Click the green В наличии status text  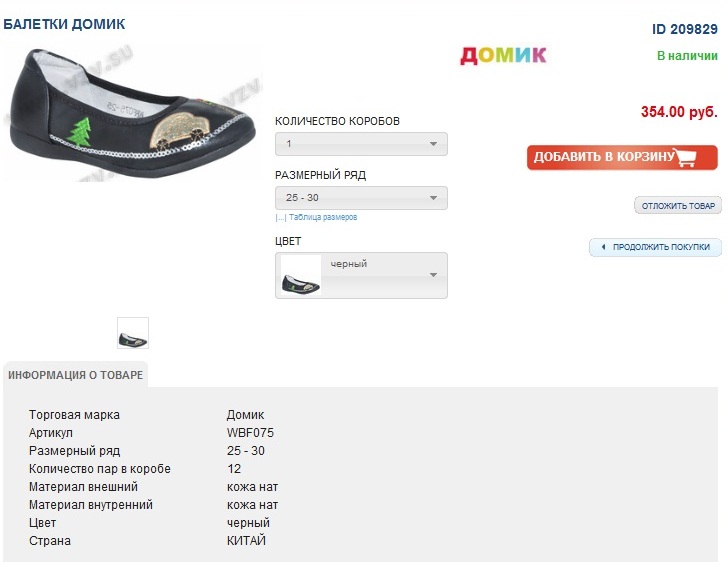pyautogui.click(x=687, y=56)
